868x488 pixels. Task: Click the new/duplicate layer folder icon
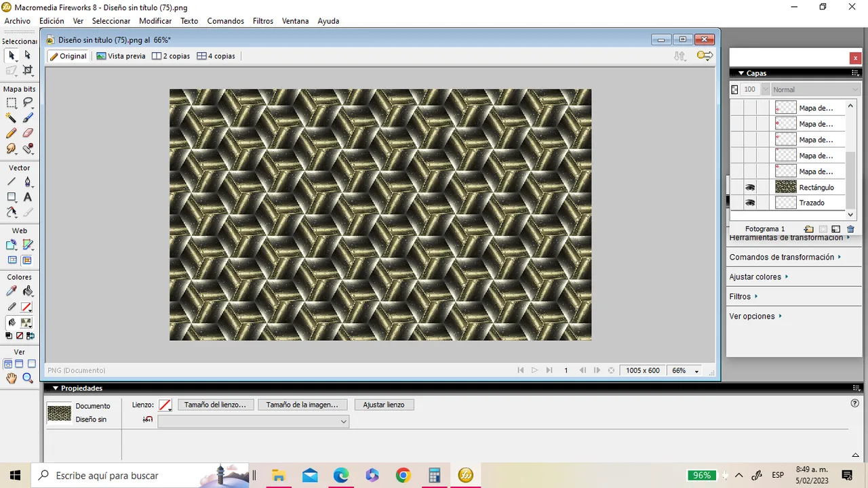point(808,230)
